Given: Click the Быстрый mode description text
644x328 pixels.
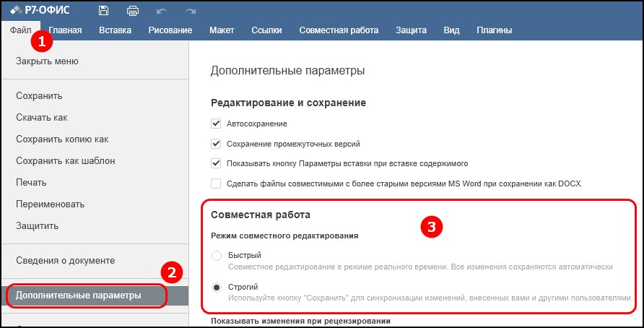Looking at the screenshot, I should pyautogui.click(x=421, y=267).
